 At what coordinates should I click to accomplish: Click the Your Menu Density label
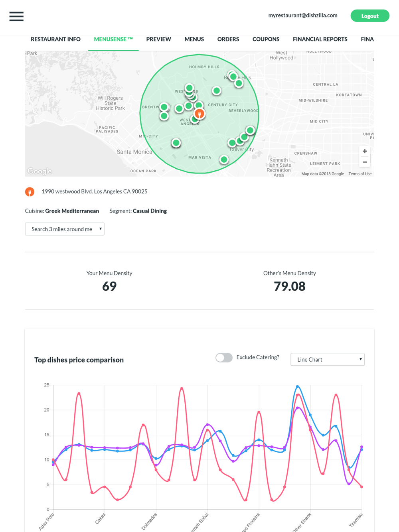[x=109, y=273]
